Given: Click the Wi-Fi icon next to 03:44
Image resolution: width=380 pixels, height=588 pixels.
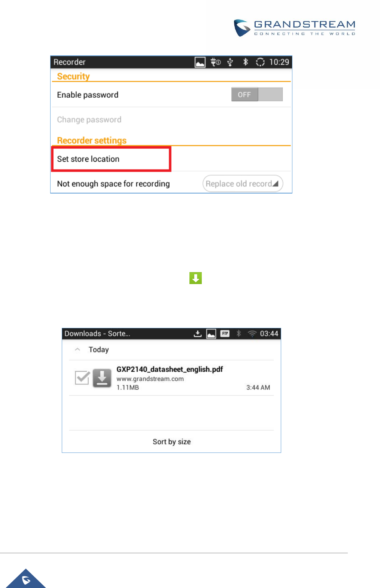Looking at the screenshot, I should coord(252,333).
